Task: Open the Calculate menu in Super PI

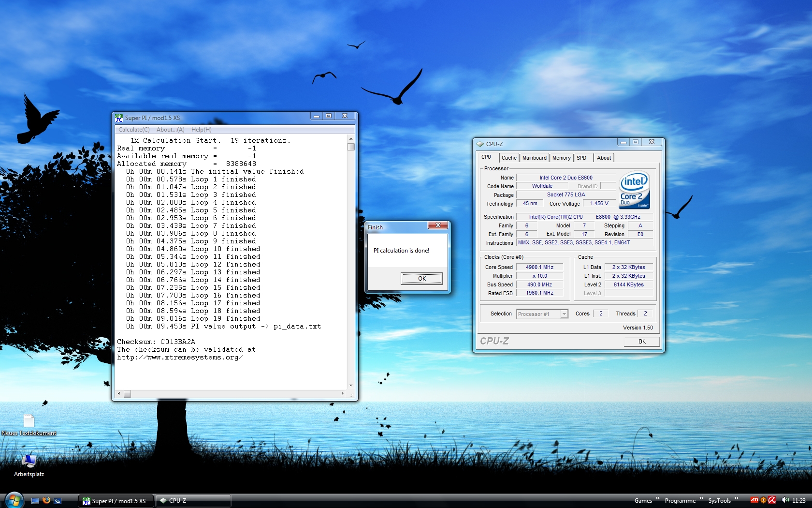Action: tap(133, 129)
